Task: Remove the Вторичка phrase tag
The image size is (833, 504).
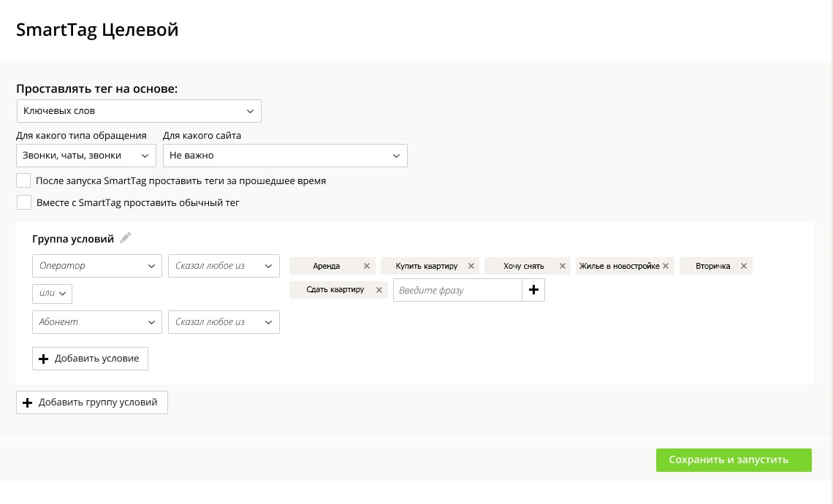Action: coord(744,266)
